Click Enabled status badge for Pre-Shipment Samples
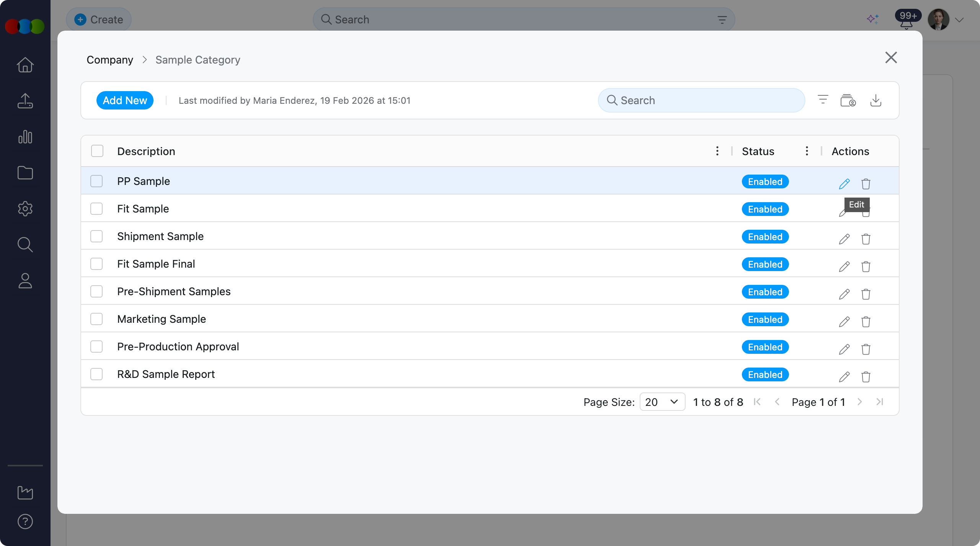Image resolution: width=980 pixels, height=546 pixels. coord(765,292)
